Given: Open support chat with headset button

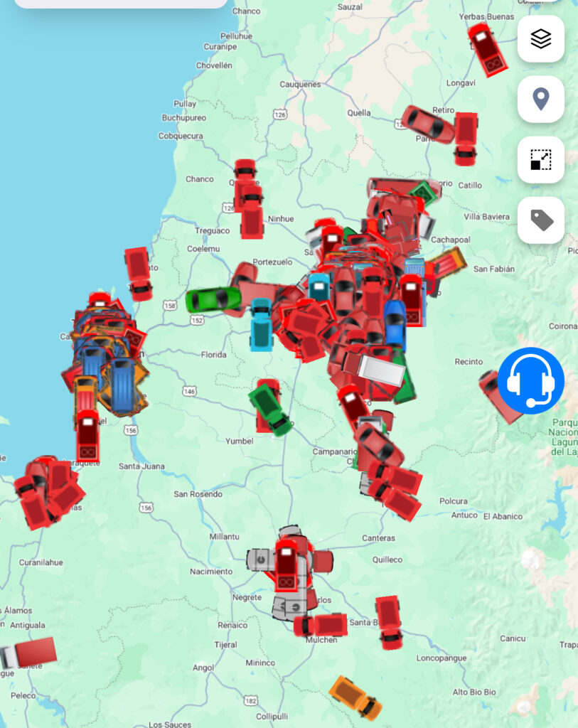Looking at the screenshot, I should point(531,381).
